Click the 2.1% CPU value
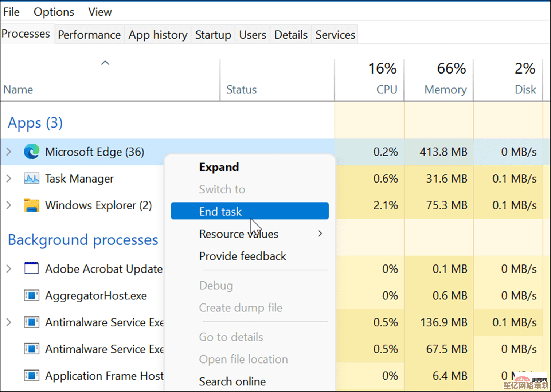This screenshot has height=392, width=551. (386, 205)
